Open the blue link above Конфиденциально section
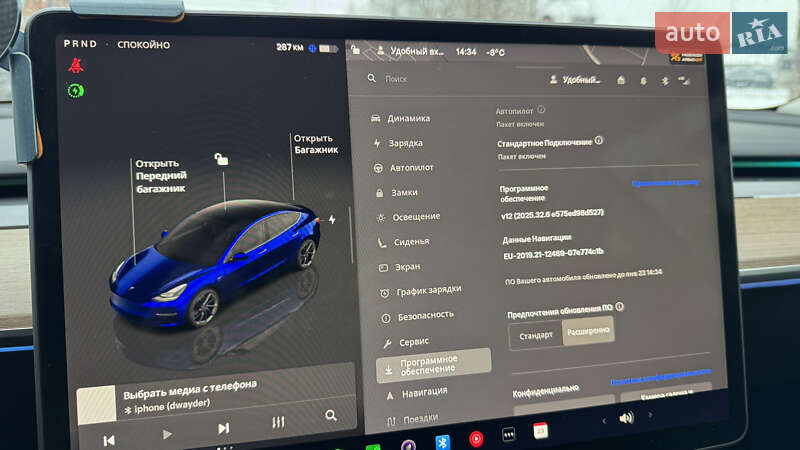This screenshot has width=800, height=450. [x=661, y=377]
